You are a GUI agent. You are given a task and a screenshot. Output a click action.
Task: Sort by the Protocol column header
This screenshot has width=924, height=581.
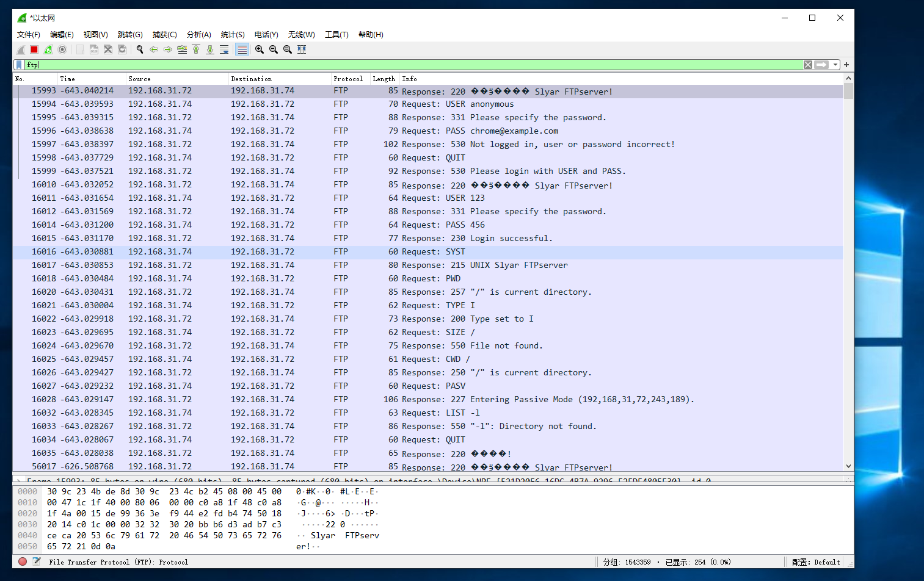[351, 79]
